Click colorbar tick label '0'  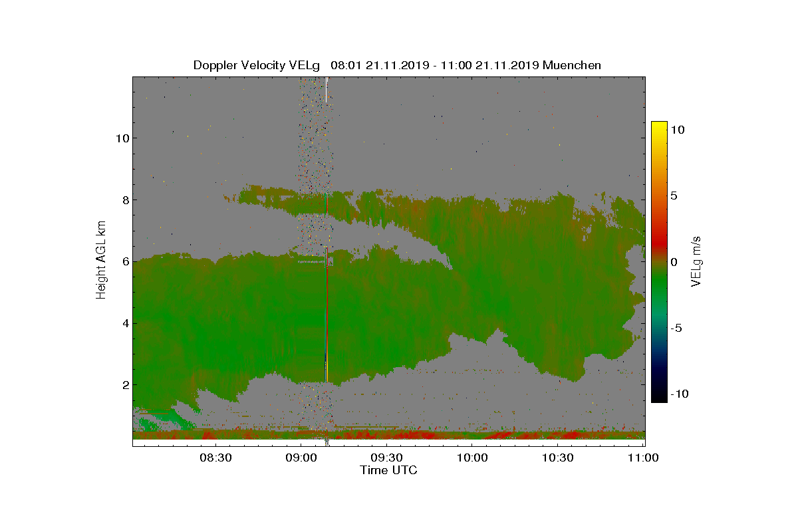(x=674, y=262)
